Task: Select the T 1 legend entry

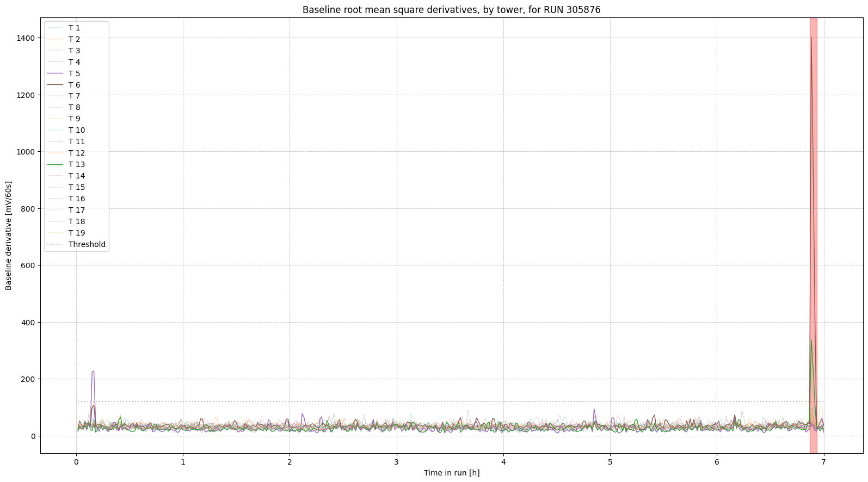Action: pyautogui.click(x=74, y=28)
